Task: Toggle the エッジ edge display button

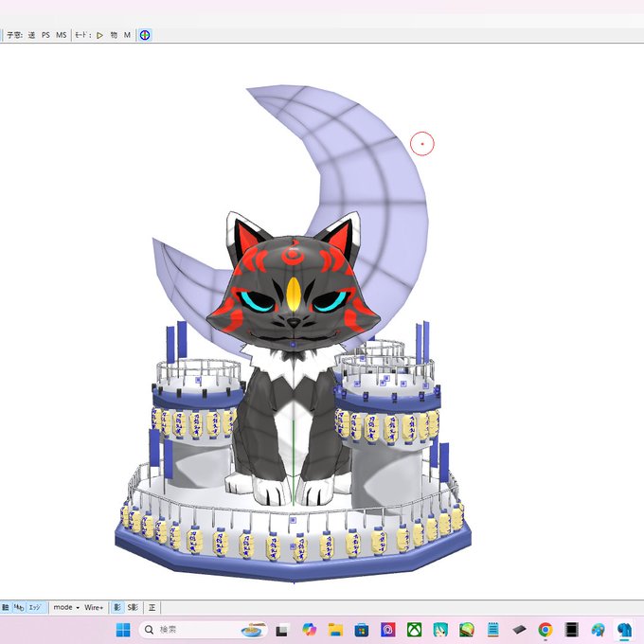Action: pyautogui.click(x=35, y=607)
